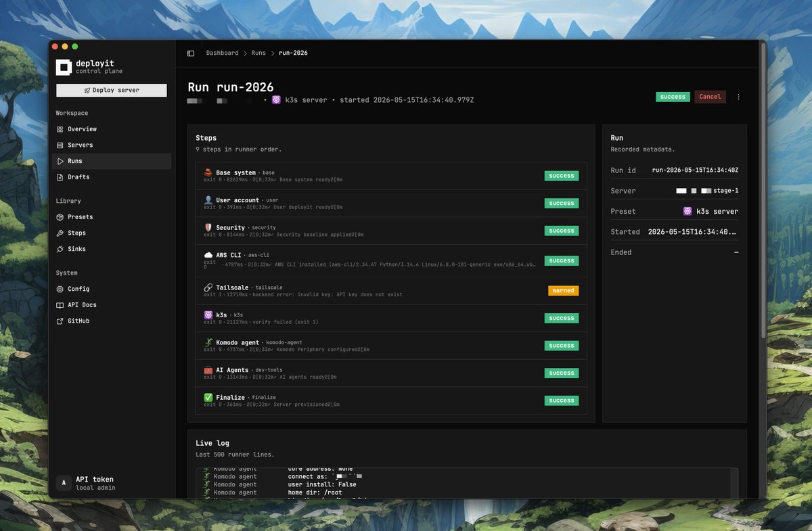
Task: Click the k3s step icon
Action: coord(208,315)
